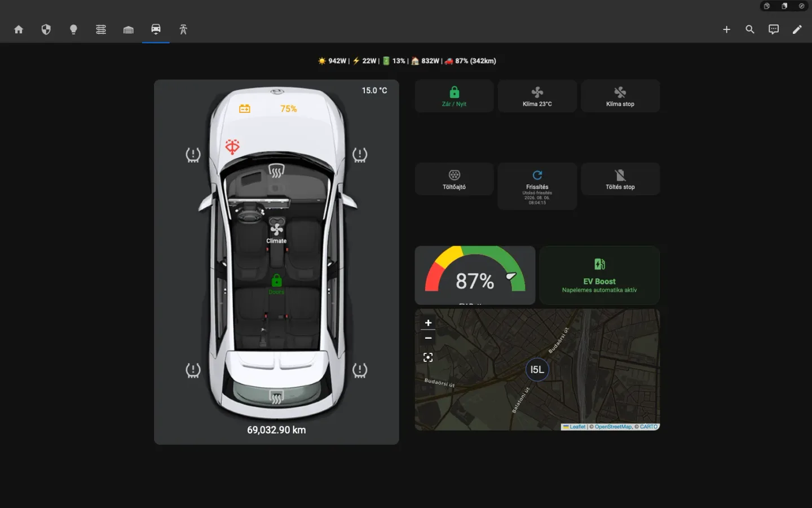Open the Home dashboard tab
Screen dimensions: 812x508
pyautogui.click(x=19, y=29)
